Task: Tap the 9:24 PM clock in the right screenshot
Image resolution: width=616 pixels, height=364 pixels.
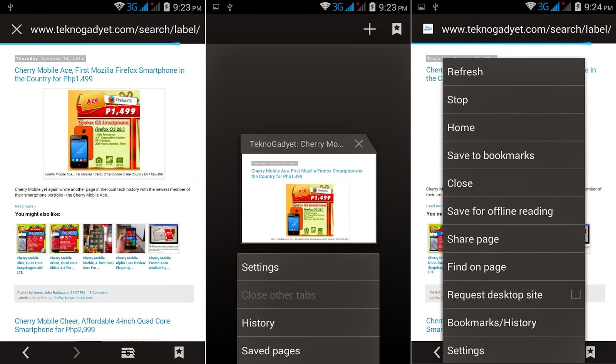Action: coord(598,7)
